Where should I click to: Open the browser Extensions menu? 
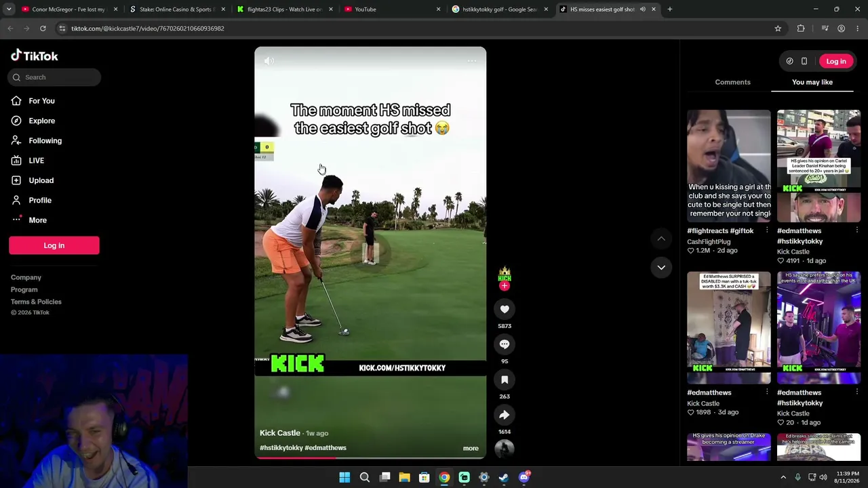801,28
